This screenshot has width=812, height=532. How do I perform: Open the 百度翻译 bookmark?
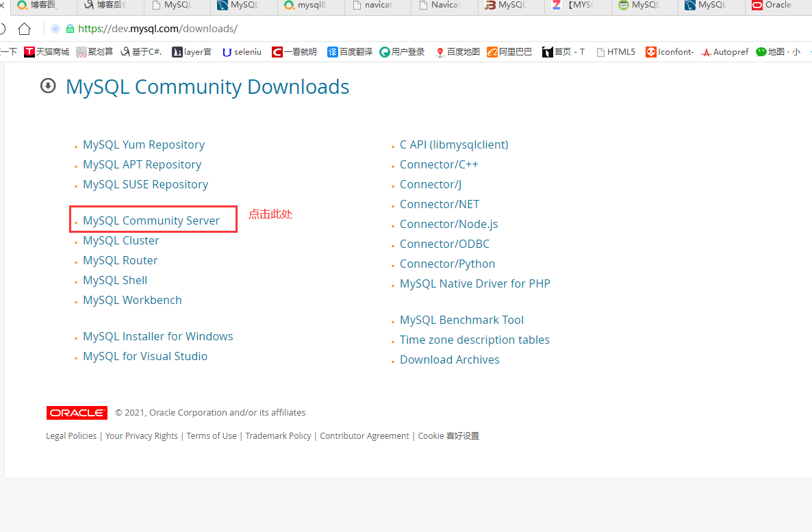pyautogui.click(x=350, y=52)
